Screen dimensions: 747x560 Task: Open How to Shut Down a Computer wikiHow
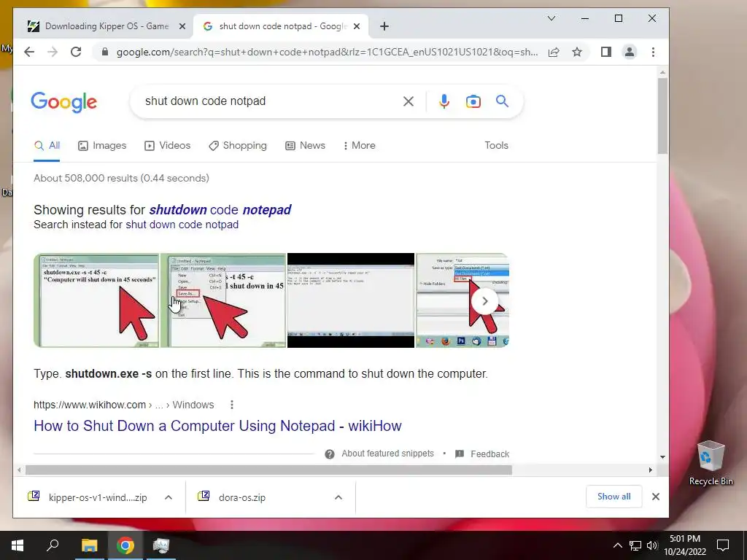217,426
